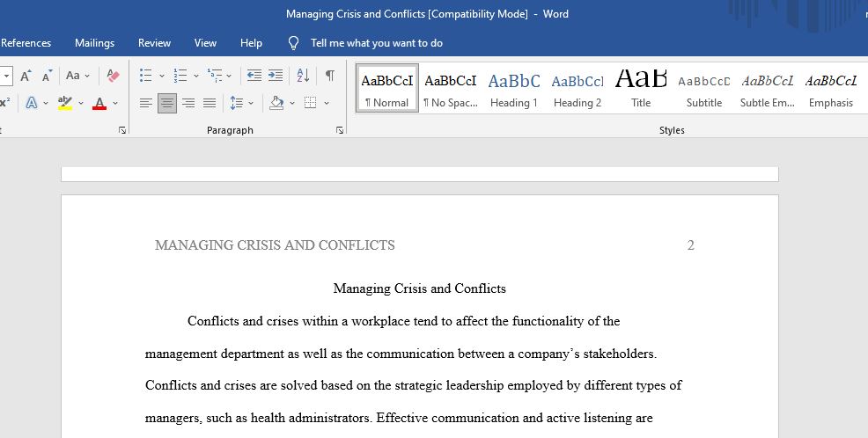Toggle show/hide paragraph marks
Screen dimensions: 868x438
pos(330,76)
